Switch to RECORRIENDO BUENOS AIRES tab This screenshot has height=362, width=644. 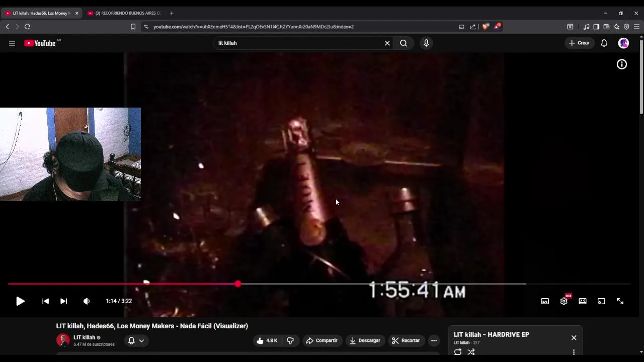click(125, 13)
